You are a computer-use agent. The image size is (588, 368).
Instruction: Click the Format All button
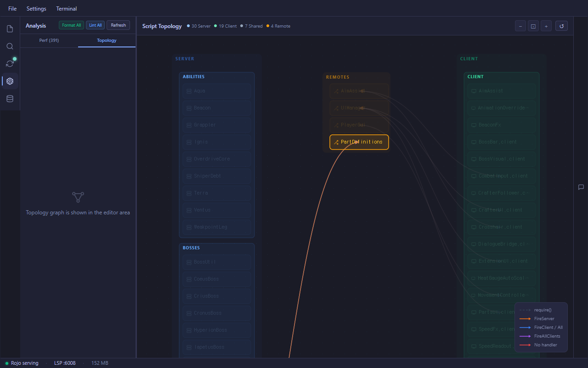71,25
